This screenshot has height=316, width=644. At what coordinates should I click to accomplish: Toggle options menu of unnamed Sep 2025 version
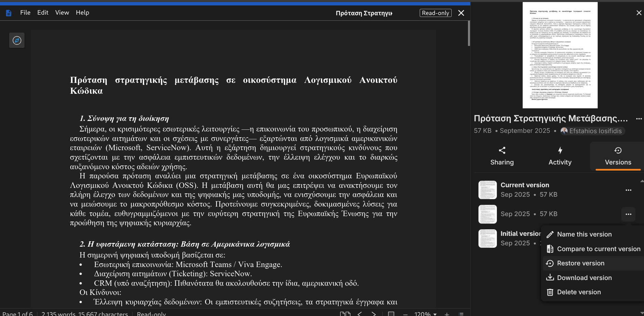pyautogui.click(x=628, y=214)
